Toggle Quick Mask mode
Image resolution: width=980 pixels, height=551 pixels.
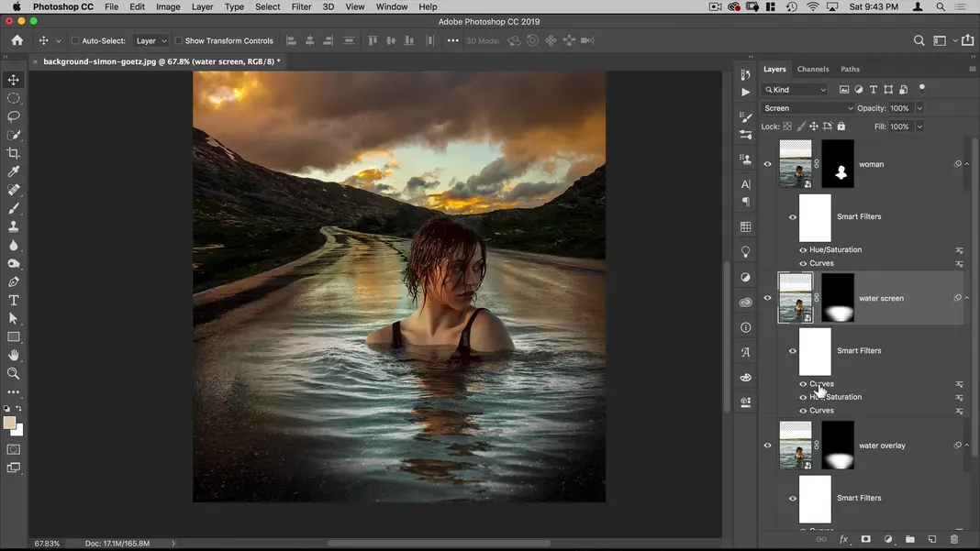(13, 449)
